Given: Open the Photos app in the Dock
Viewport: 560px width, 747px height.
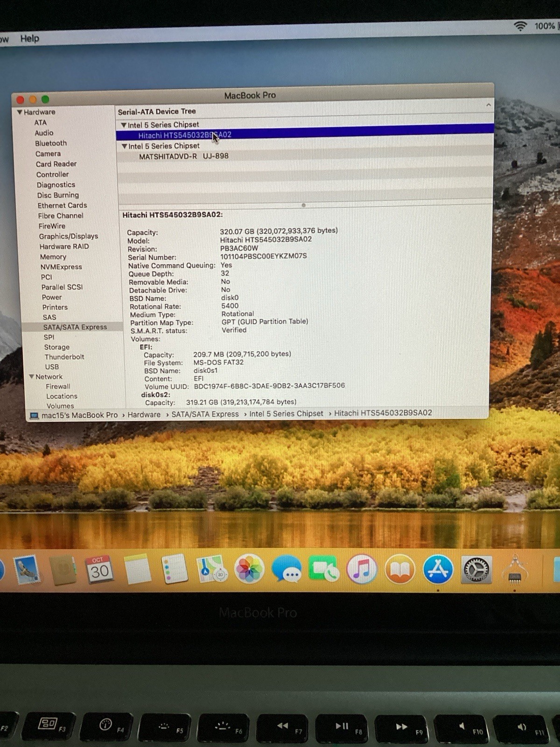Looking at the screenshot, I should [x=249, y=569].
